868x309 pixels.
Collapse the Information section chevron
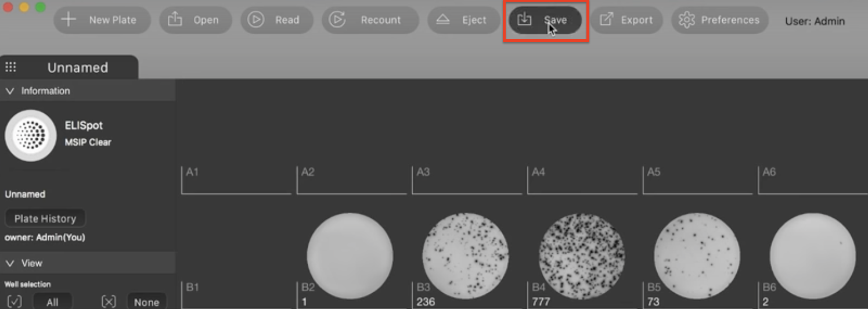click(10, 91)
